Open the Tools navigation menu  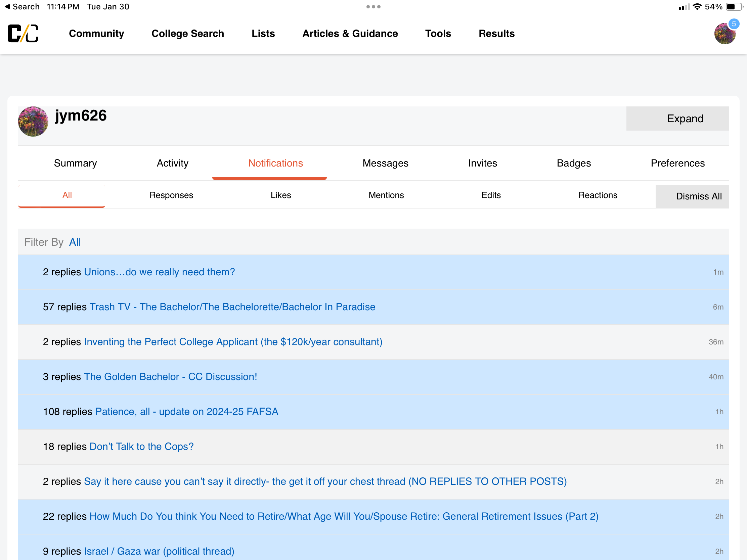(438, 34)
